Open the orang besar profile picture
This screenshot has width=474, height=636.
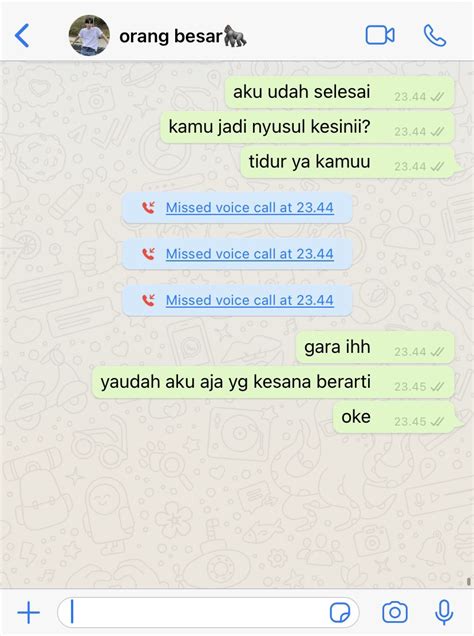(89, 36)
